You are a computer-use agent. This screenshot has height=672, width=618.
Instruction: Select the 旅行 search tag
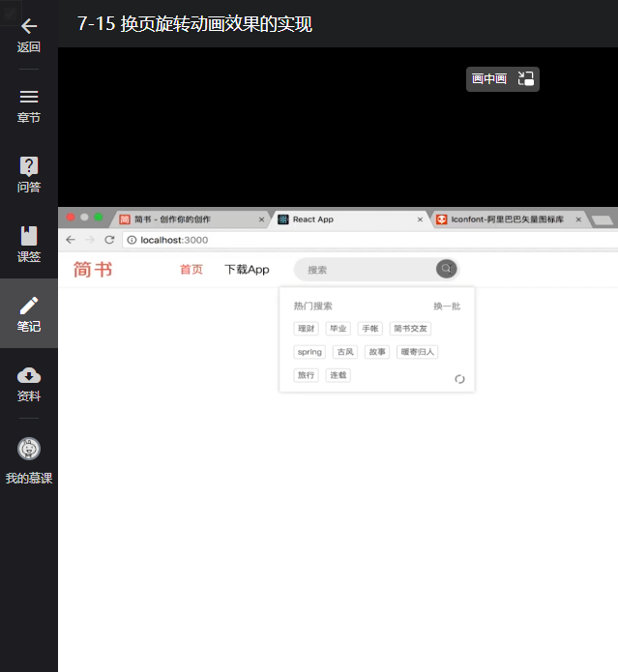point(306,375)
